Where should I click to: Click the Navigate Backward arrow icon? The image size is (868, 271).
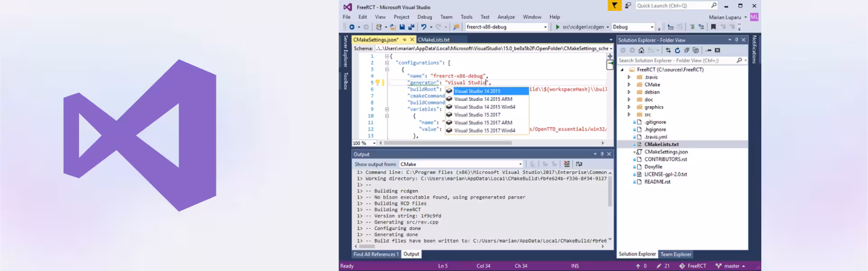[x=352, y=27]
